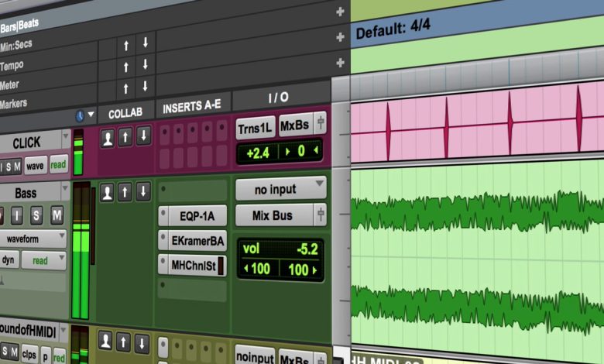Viewport: 604px width, 364px height.
Task: Click the Bass track upload arrow
Action: (x=125, y=192)
